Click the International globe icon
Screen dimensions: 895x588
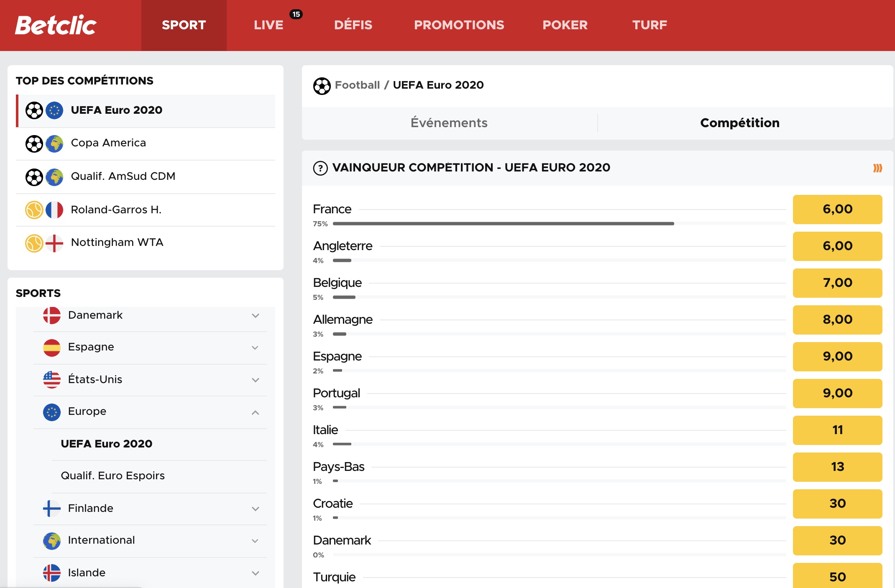[x=52, y=541]
